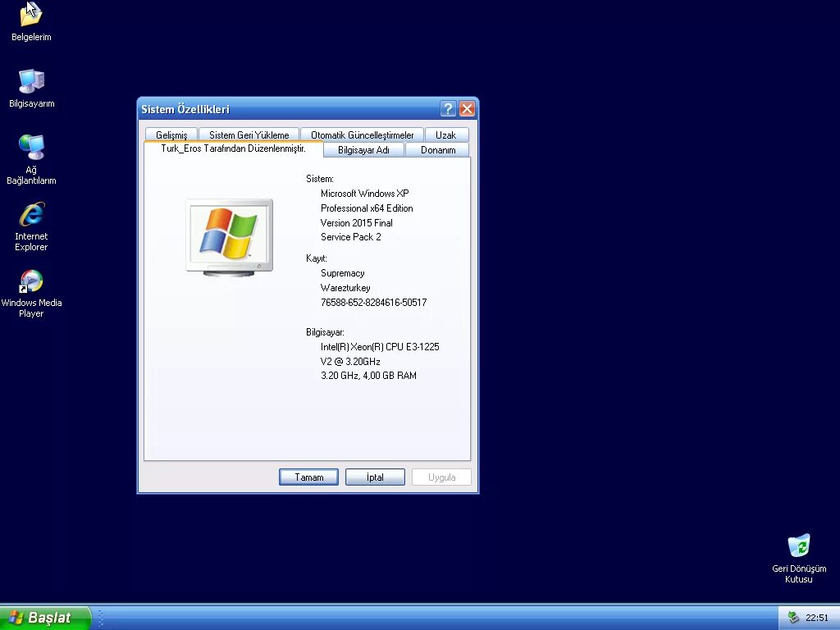840x630 pixels.
Task: Click the Version 2015 Final line
Action: [357, 223]
